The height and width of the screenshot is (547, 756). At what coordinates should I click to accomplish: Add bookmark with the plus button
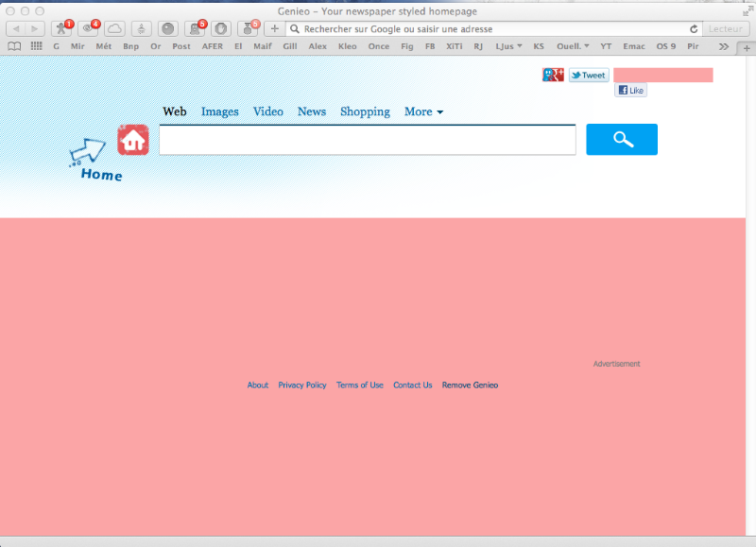coord(274,29)
